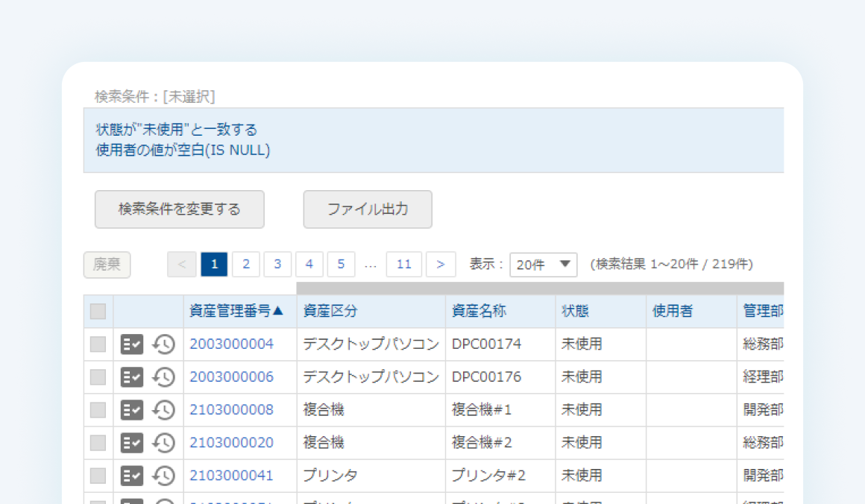
Task: Check the row for asset 2003000004
Action: (98, 344)
